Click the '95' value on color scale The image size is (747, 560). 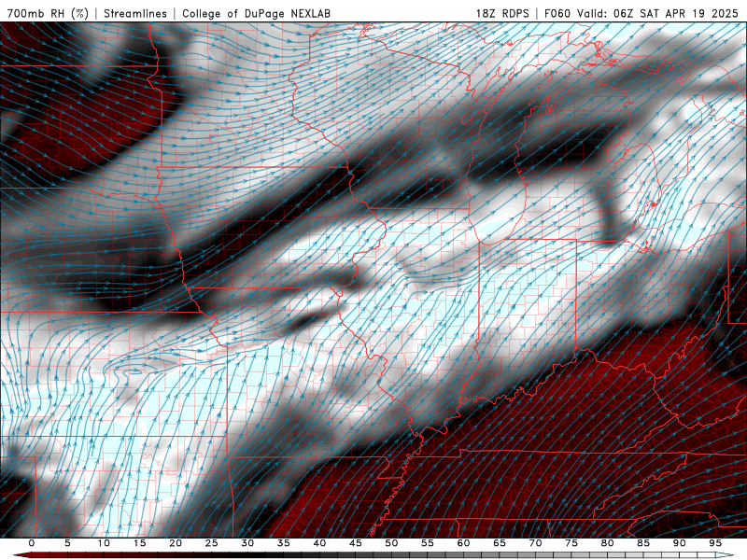tap(715, 543)
